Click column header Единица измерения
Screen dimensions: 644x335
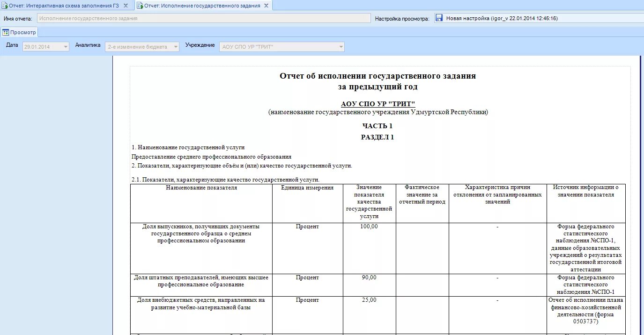coord(307,188)
